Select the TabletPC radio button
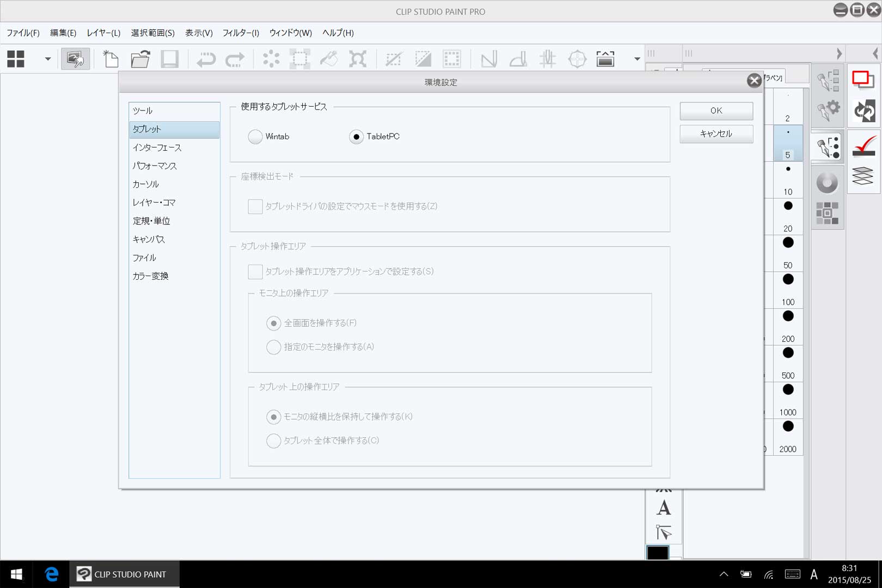The height and width of the screenshot is (588, 882). (356, 137)
